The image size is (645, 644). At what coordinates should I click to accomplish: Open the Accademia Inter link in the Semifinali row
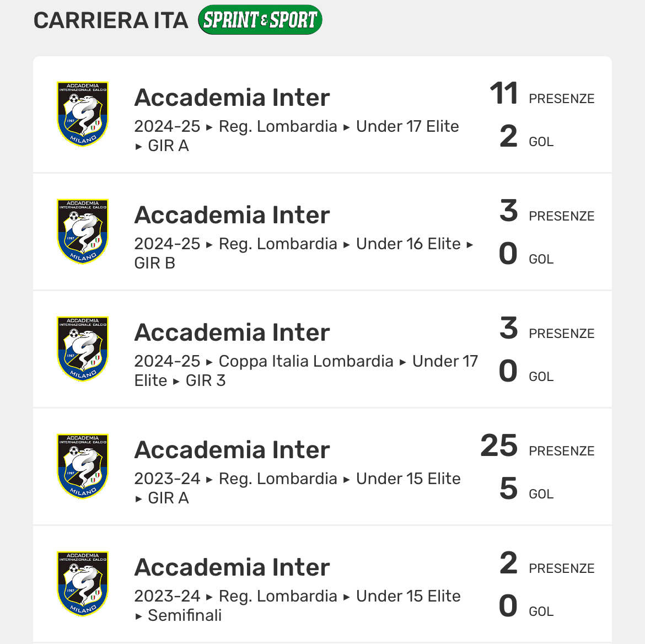232,567
